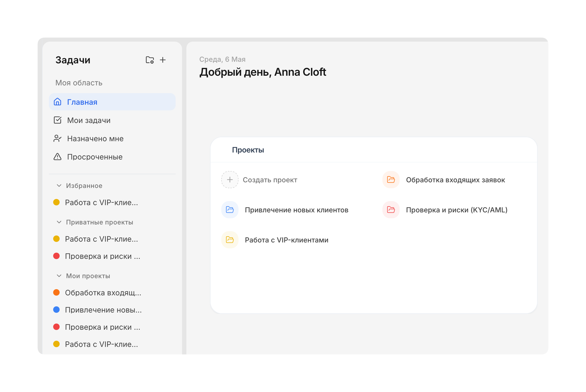Image resolution: width=586 pixels, height=392 pixels.
Task: Click blue dot beside Привлечение новы...
Action: [56, 310]
